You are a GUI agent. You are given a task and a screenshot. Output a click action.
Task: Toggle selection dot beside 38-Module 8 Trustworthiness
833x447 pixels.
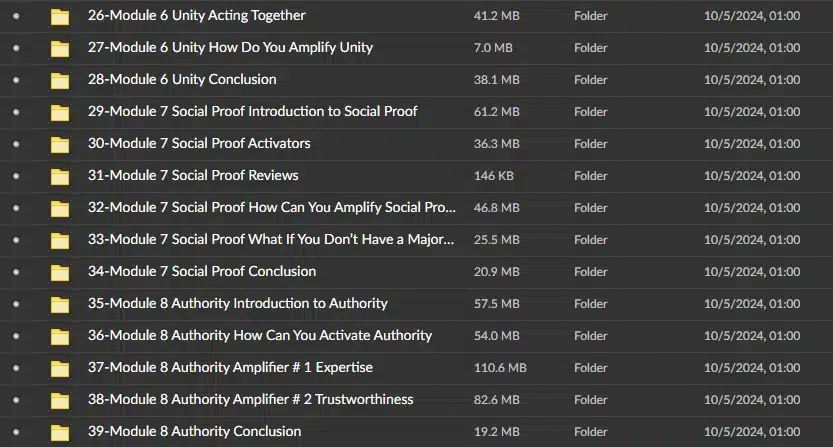(x=16, y=400)
